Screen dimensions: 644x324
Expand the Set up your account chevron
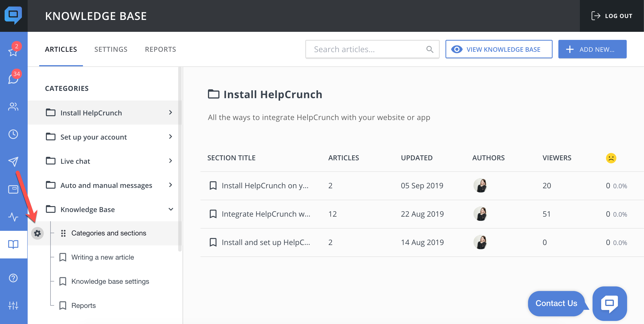coord(171,137)
